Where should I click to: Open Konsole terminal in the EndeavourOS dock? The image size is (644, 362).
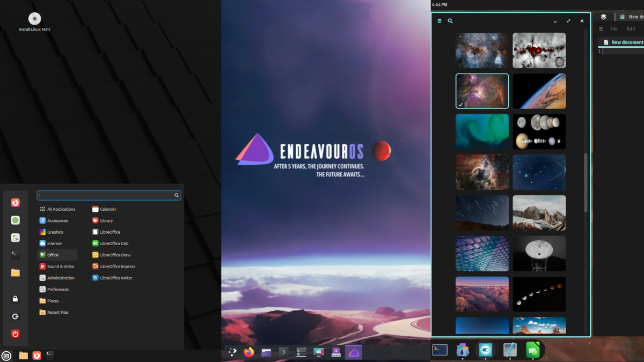coord(284,352)
